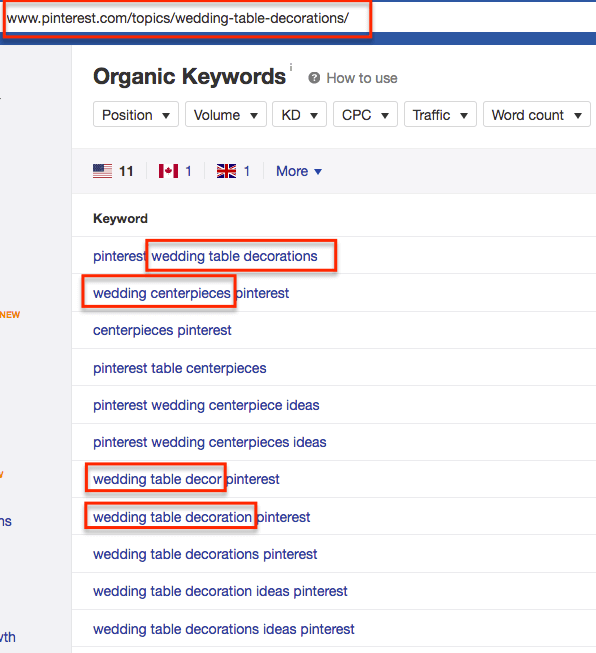Click the info superscript next to Organic Keywords
Viewport: 596px width, 653px height.
pos(291,67)
